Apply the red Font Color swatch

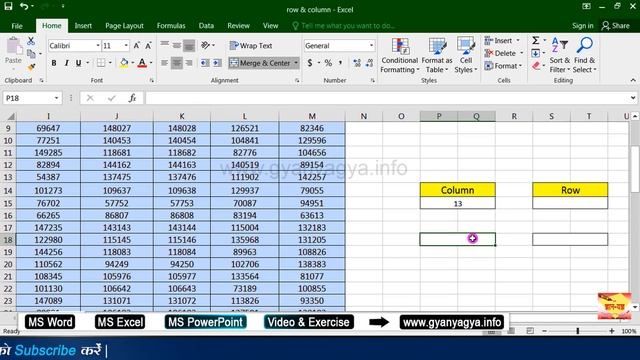click(x=142, y=63)
